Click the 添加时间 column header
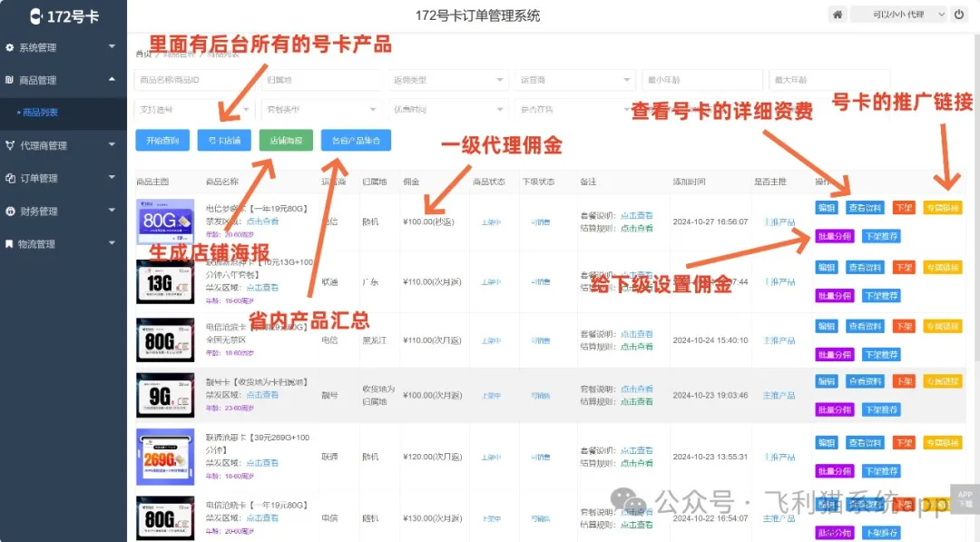980x542 pixels. click(x=689, y=182)
